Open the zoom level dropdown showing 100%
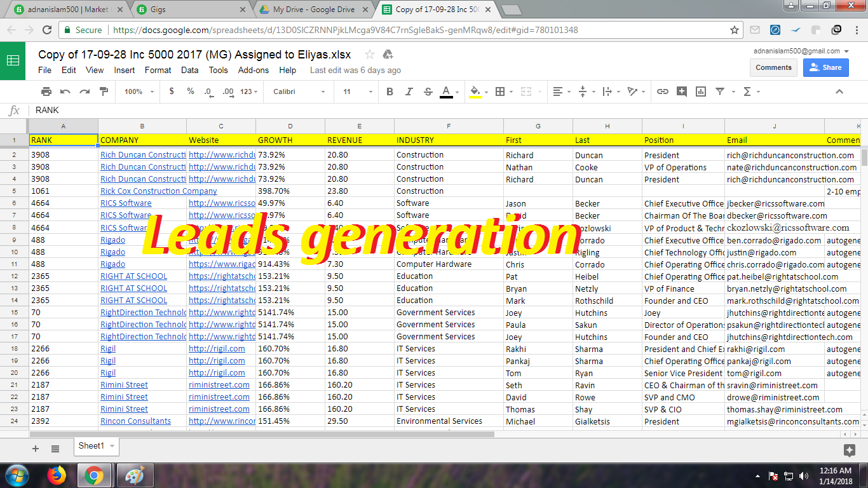Screen dimensions: 868x488 pos(135,91)
